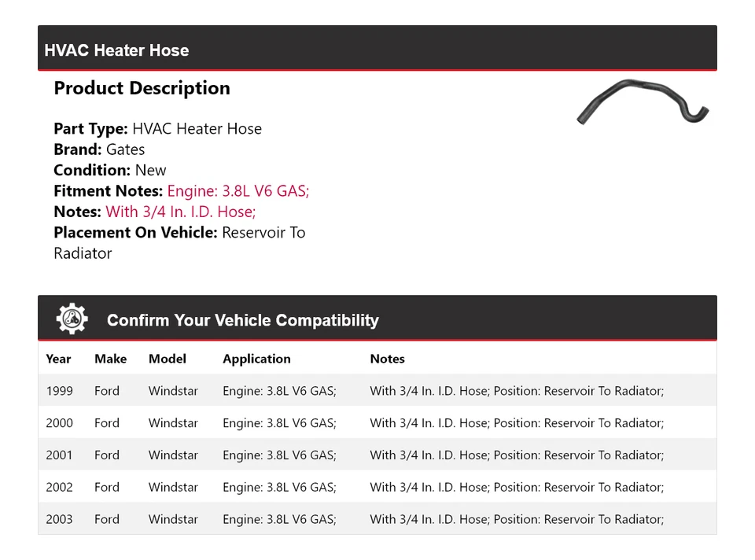Click the word Radiator under Placement On Vehicle
Viewport: 755px width, 560px height.
[x=83, y=253]
